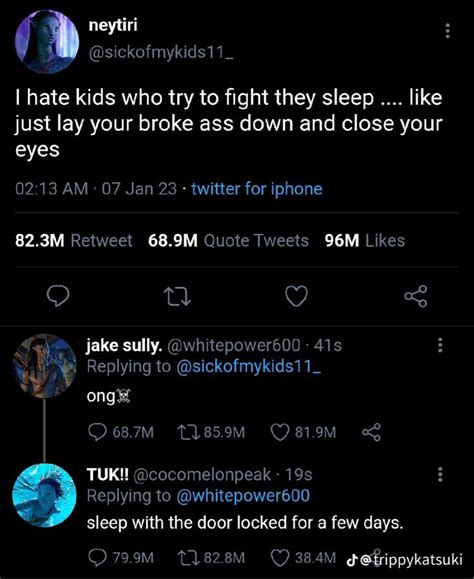This screenshot has height=579, width=474.
Task: Open the 'twitter for iphone' source link
Action: point(257,189)
